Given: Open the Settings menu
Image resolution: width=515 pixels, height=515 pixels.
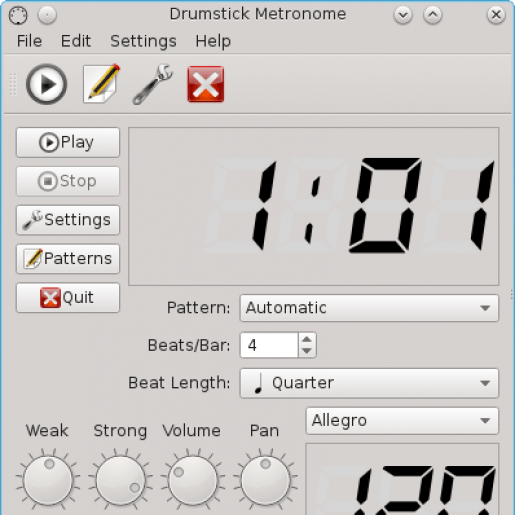Looking at the screenshot, I should tap(143, 41).
